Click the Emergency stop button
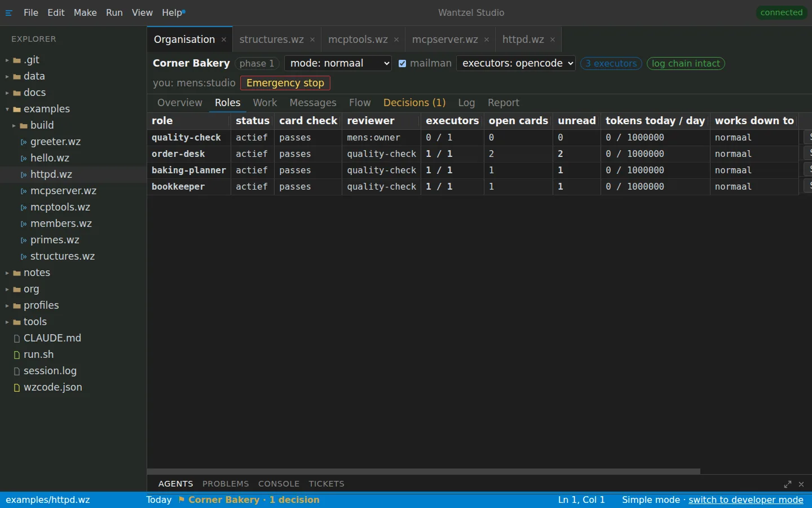The image size is (812, 508). pyautogui.click(x=285, y=83)
